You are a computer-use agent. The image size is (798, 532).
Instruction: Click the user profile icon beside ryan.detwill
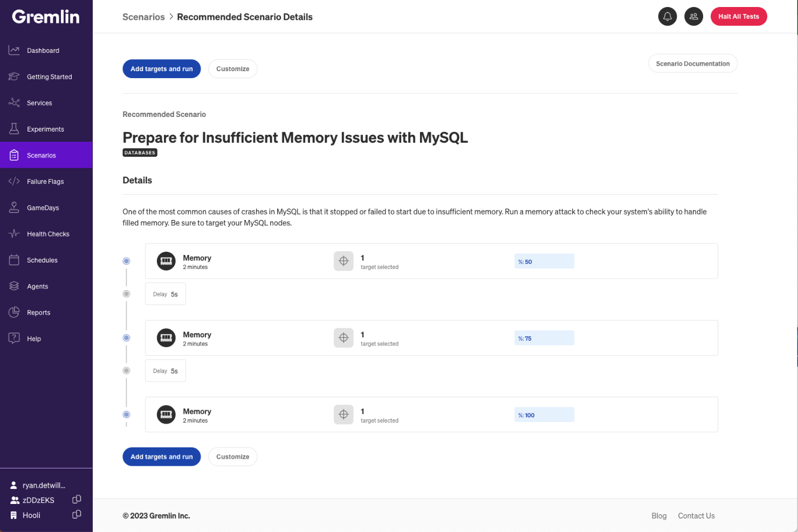(14, 485)
